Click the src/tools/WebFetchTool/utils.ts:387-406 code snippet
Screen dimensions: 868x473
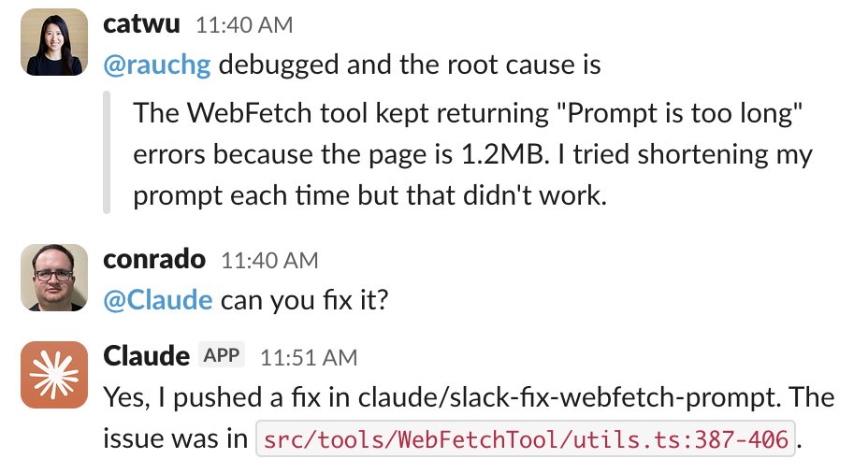click(x=525, y=437)
